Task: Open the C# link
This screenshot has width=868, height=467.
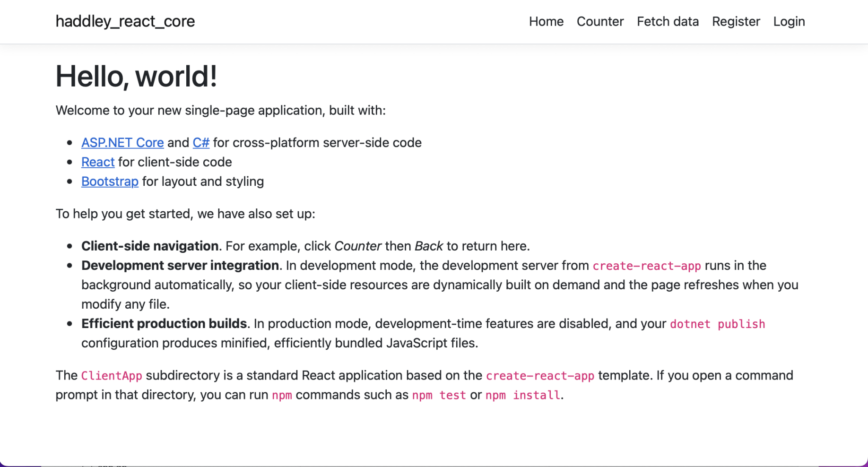Action: pos(201,143)
